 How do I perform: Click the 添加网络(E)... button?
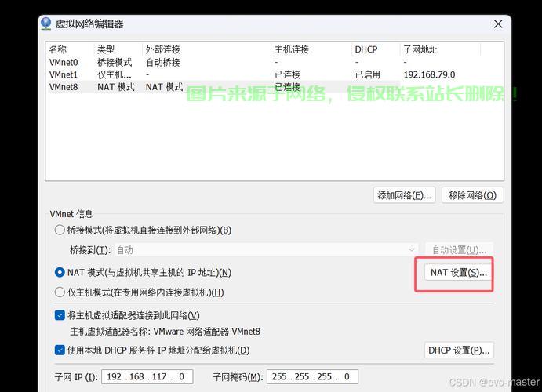coord(404,195)
